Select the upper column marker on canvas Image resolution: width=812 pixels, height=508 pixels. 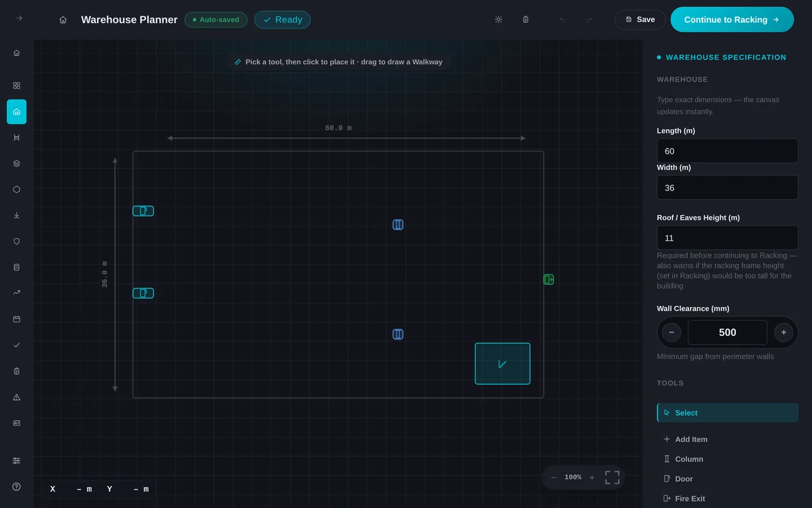click(398, 225)
